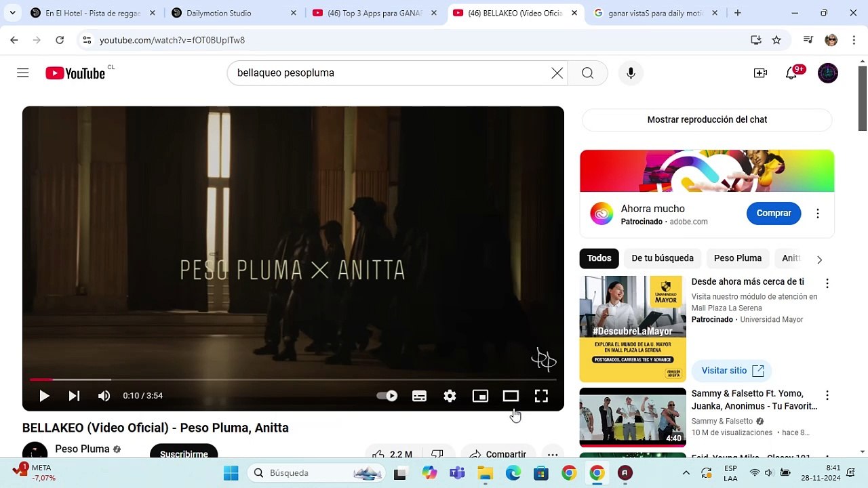
Task: Skip to the next video
Action: point(74,396)
